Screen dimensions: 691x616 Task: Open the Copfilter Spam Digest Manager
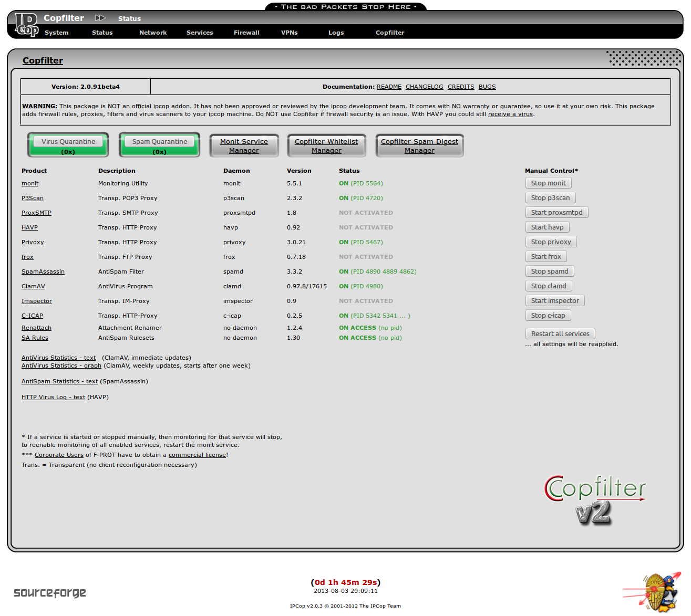pos(419,145)
